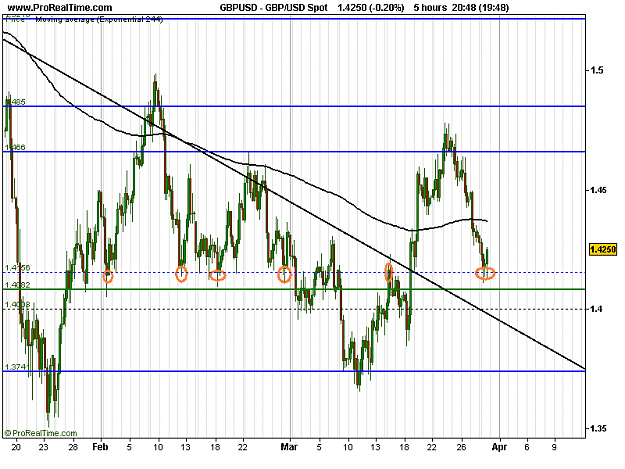
Task: Click the blue horizontal line at 1.485
Action: point(294,106)
